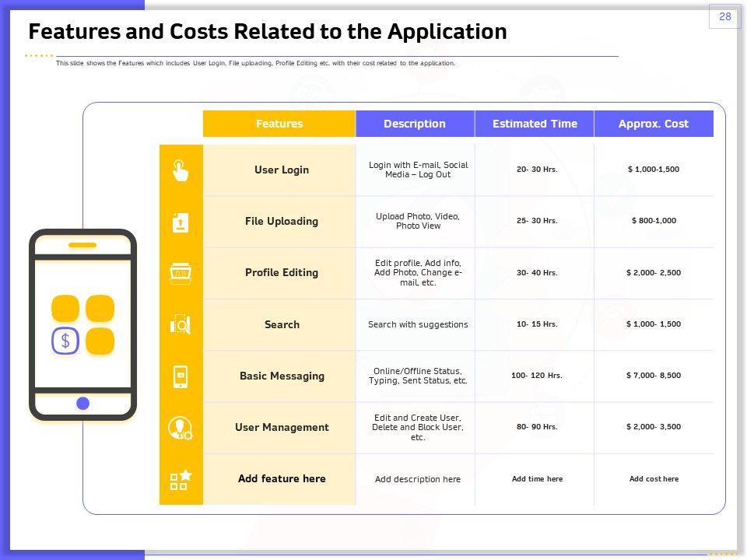Select the Basic Messaging feature cell
Screen dimensions: 747x560
279,376
